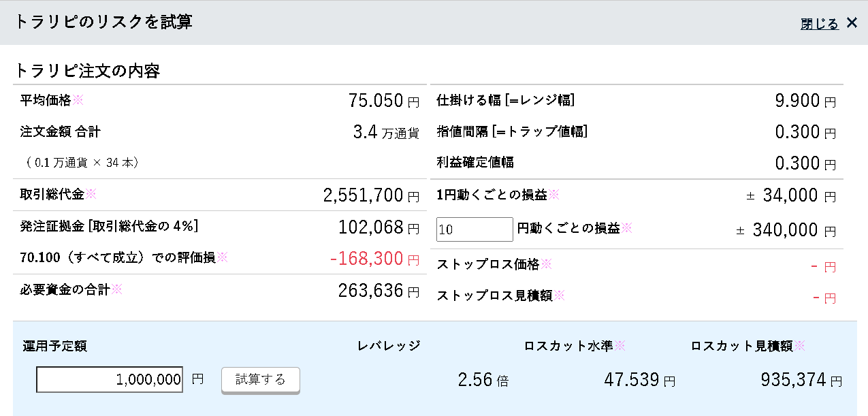Click the ※ note beside 平均価格
The image size is (868, 416).
[x=78, y=100]
